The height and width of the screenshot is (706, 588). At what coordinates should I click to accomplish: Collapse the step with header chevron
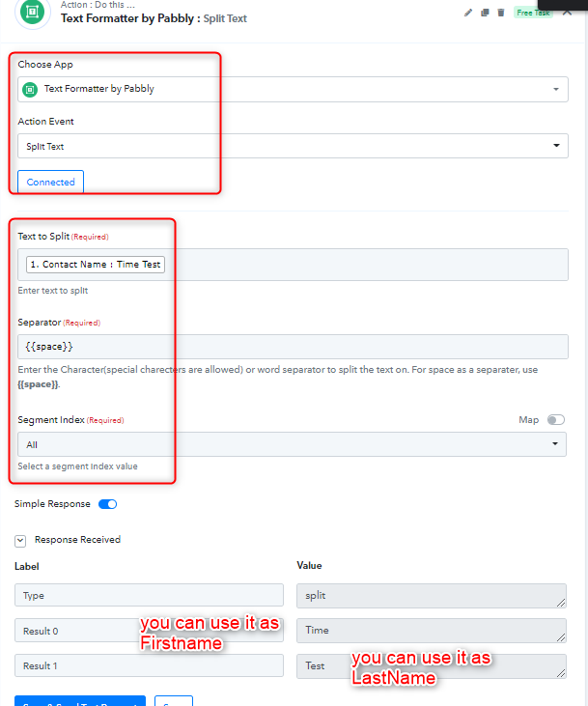(568, 13)
